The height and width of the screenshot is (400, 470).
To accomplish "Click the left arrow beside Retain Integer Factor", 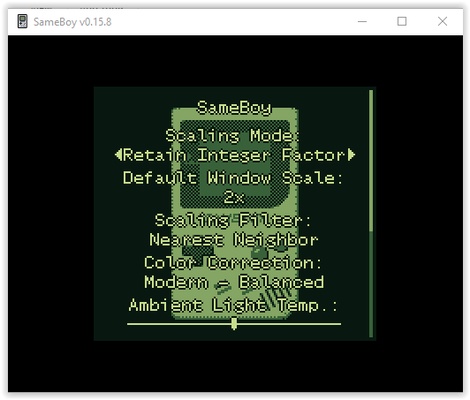I will (118, 155).
